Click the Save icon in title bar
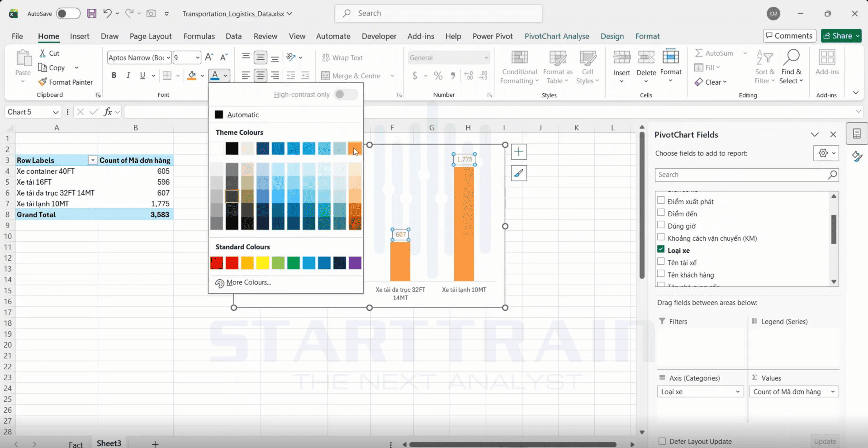Viewport: 868px width, 448px height. [92, 14]
